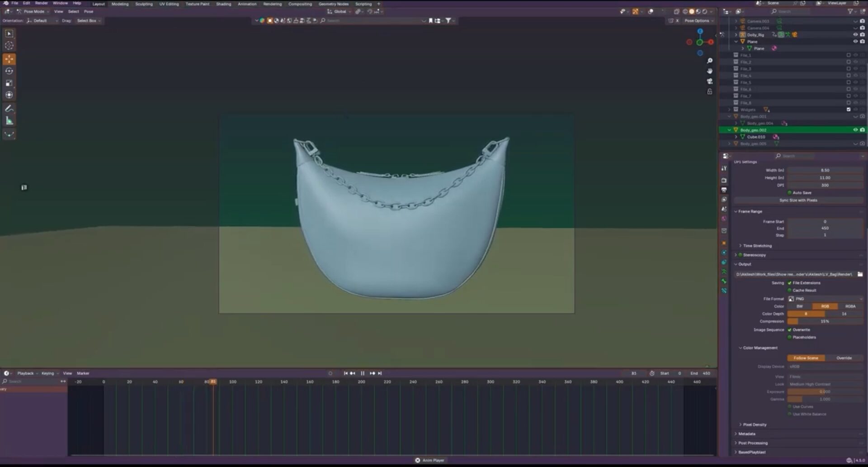This screenshot has width=868, height=467.
Task: Set color depth to 16
Action: coord(844,314)
